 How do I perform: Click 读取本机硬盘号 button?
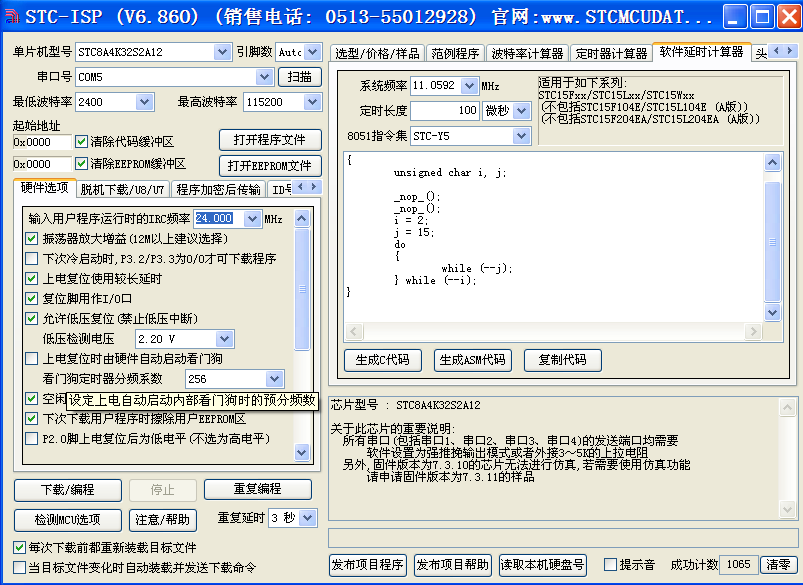pyautogui.click(x=543, y=565)
